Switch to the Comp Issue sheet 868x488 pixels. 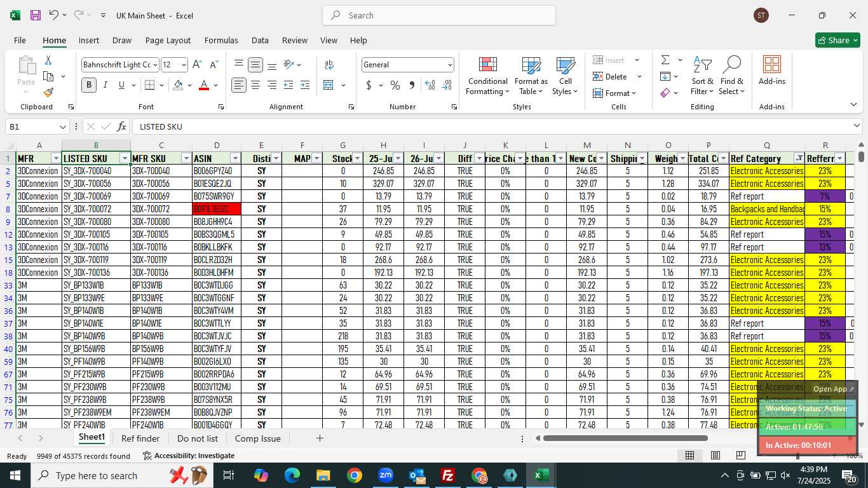pos(257,438)
